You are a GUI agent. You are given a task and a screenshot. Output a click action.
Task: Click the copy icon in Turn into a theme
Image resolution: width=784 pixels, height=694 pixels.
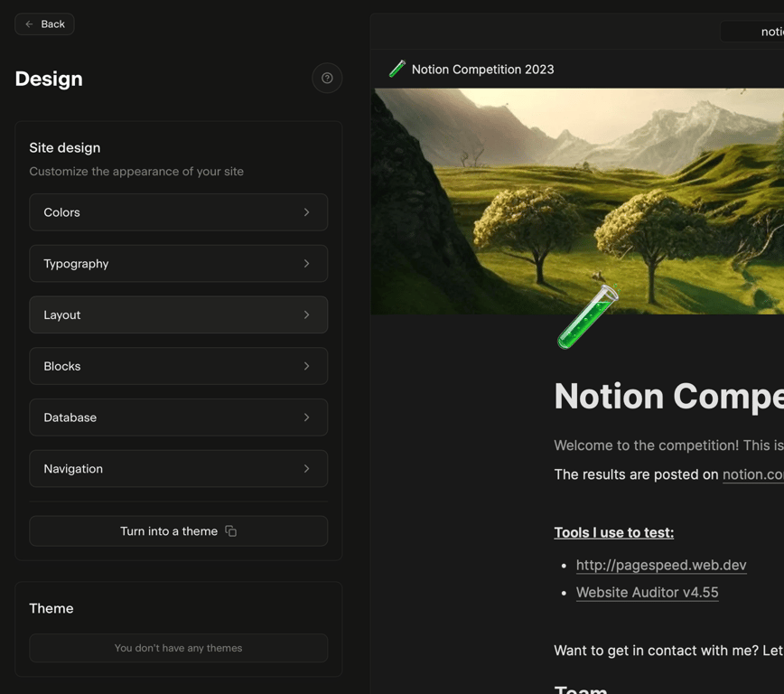231,530
